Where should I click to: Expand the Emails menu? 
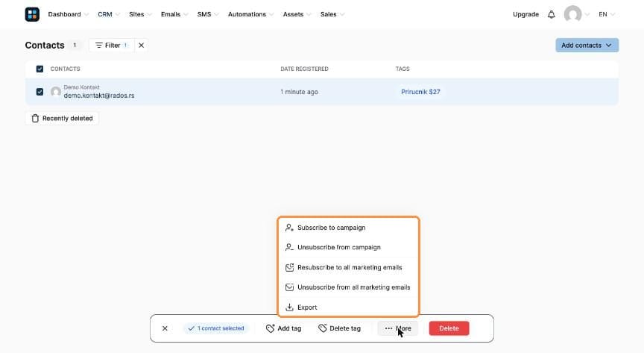[174, 14]
